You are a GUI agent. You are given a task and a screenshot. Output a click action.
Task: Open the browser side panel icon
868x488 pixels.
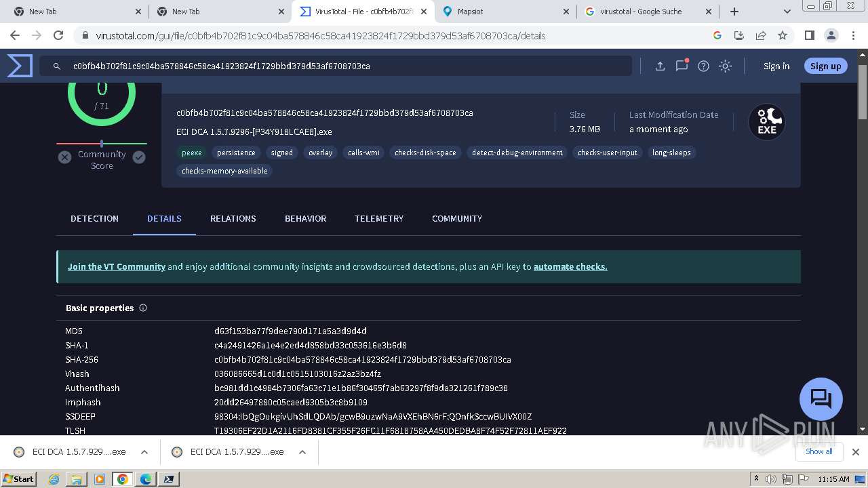(809, 35)
